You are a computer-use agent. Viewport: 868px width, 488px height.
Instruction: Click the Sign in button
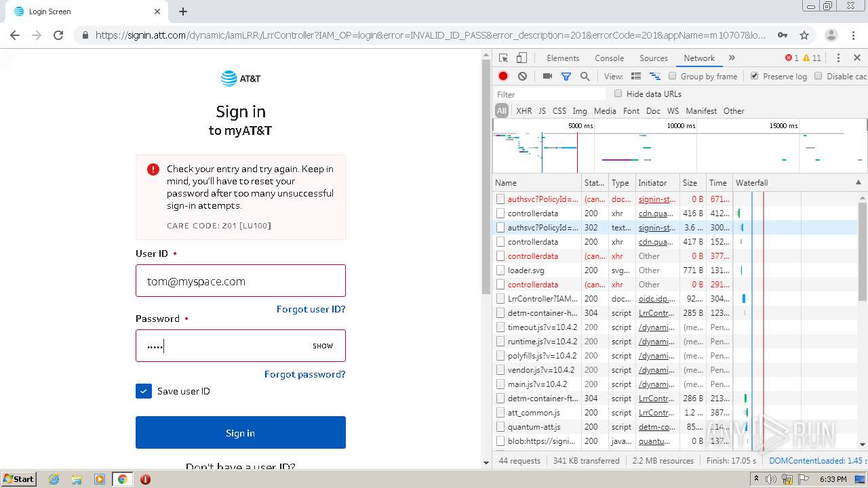[241, 432]
